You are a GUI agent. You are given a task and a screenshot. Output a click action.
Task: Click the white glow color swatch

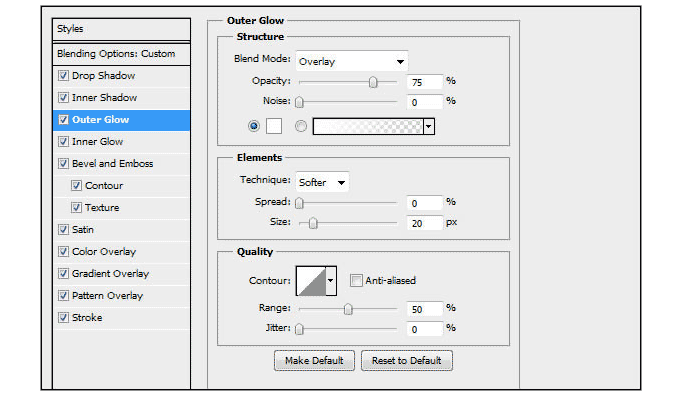pos(273,127)
